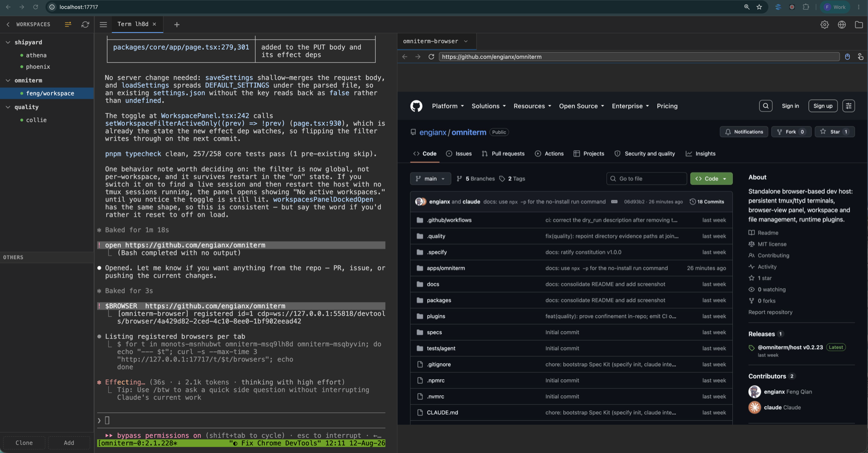Viewport: 868px width, 453px height.
Task: Collapse the quality workspace group
Action: pos(8,107)
